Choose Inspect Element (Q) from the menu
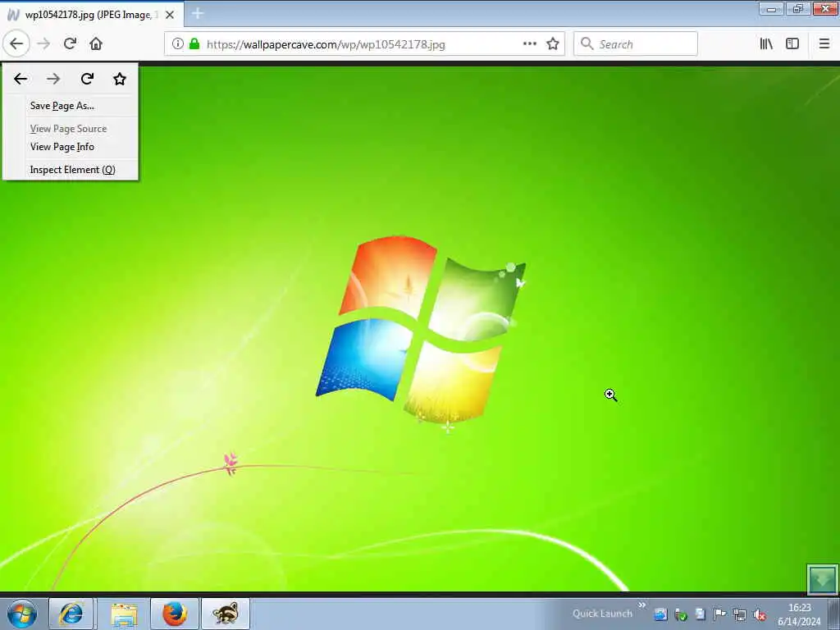This screenshot has height=630, width=840. click(x=71, y=170)
